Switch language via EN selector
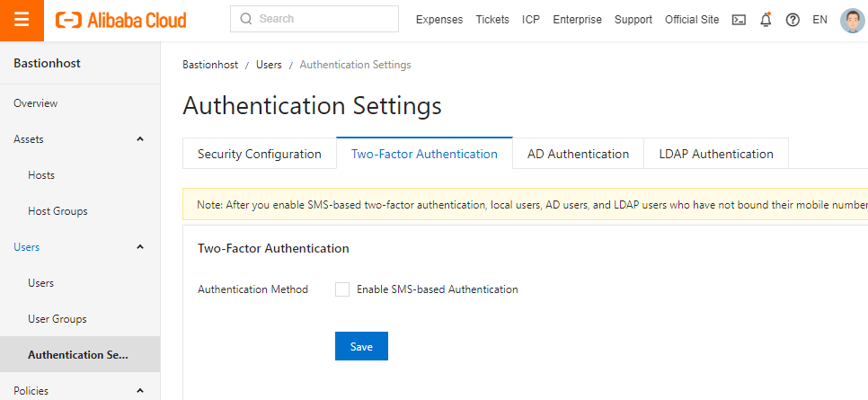The image size is (868, 400). pos(819,20)
